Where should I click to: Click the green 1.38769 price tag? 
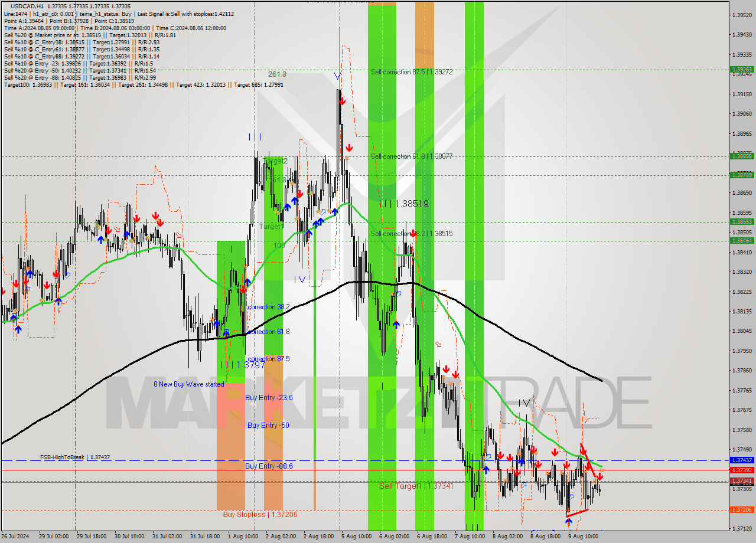(x=742, y=175)
